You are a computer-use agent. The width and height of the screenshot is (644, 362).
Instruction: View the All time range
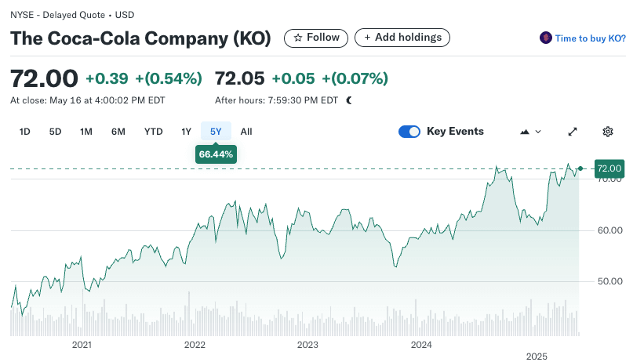coord(246,132)
